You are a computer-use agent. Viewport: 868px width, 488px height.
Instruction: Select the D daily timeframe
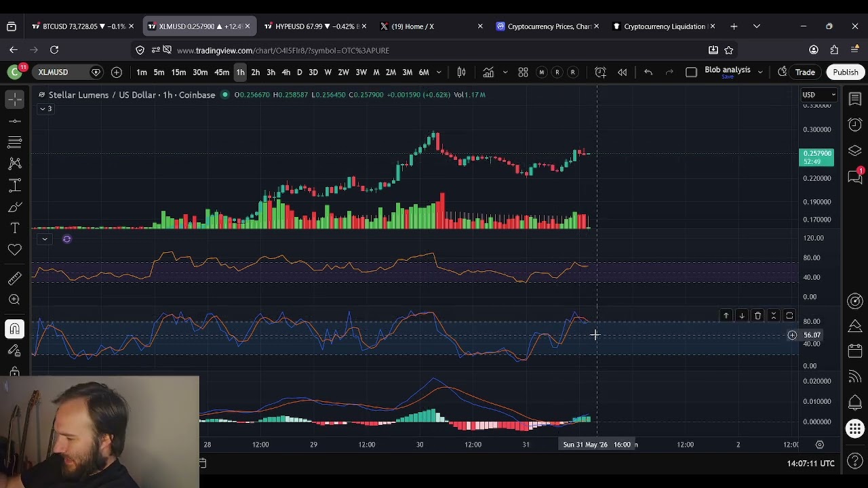coord(299,72)
